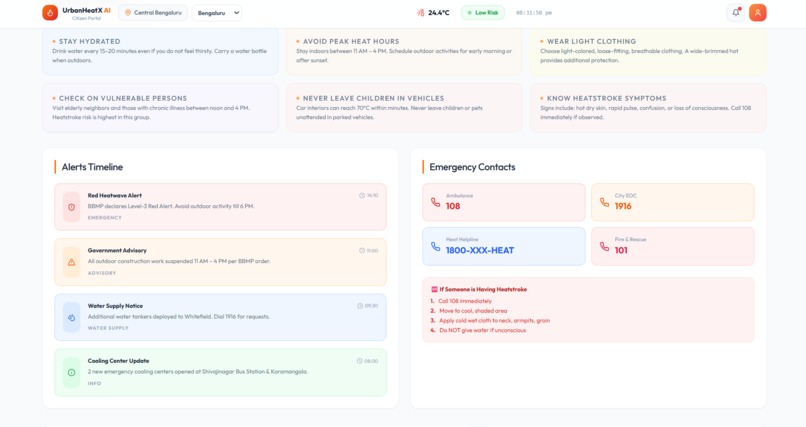Click the Red Heatwave Alert shield icon
This screenshot has height=427, width=806.
71,207
